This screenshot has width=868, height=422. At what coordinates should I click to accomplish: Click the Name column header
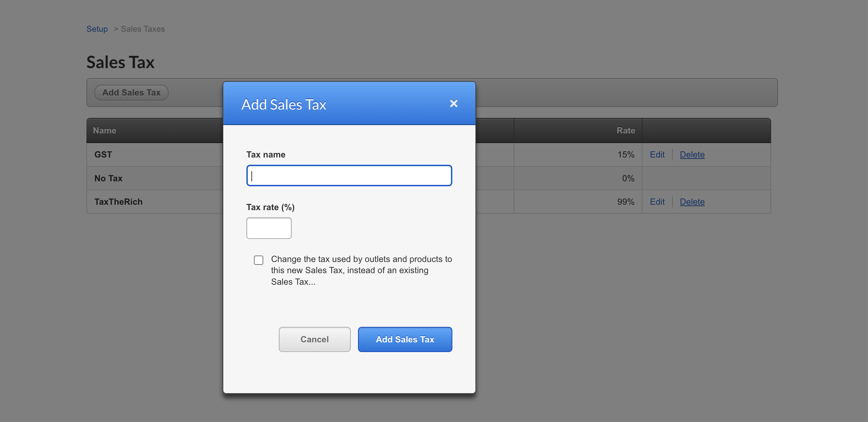click(105, 130)
